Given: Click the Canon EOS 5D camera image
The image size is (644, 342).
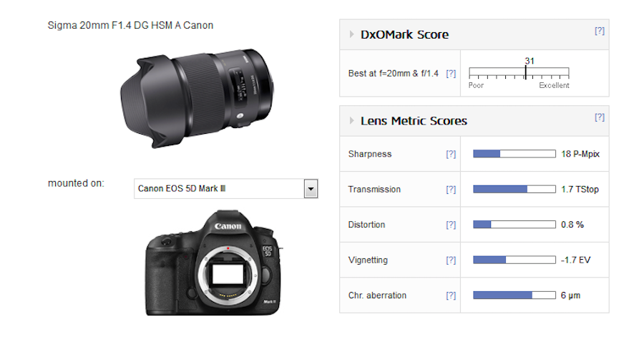Looking at the screenshot, I should [x=214, y=263].
